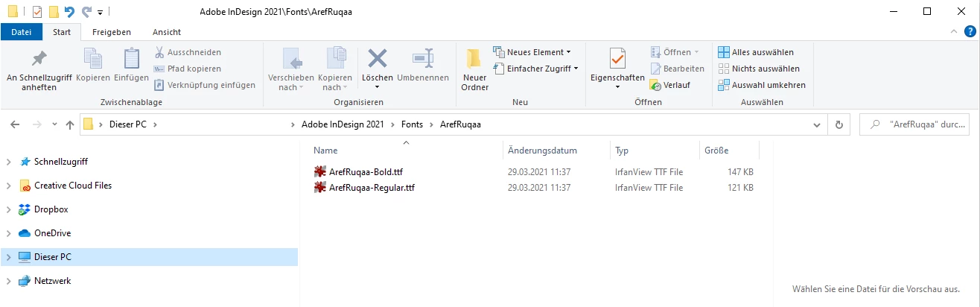Viewport: 980px width, 307px height.
Task: Switch to the Ansicht ribbon tab
Action: point(167,32)
